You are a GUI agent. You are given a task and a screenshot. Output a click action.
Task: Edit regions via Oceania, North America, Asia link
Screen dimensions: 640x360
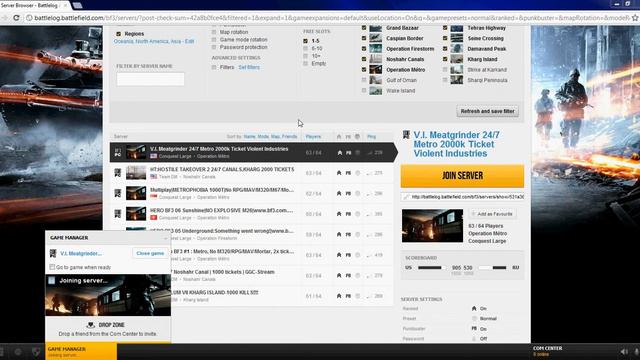(154, 41)
